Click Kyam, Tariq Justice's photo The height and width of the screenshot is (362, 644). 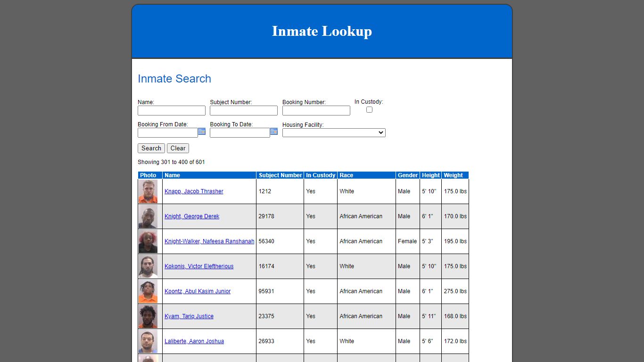[x=149, y=316]
